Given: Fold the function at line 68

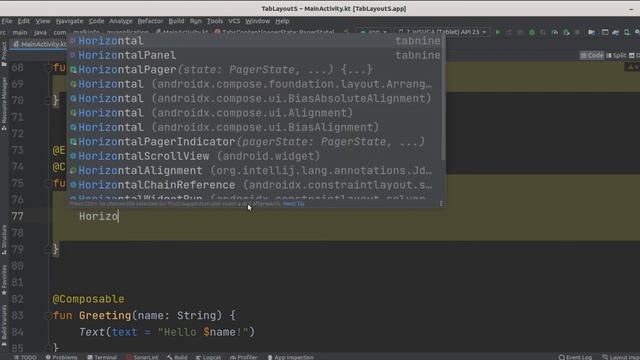Looking at the screenshot, I should point(47,68).
